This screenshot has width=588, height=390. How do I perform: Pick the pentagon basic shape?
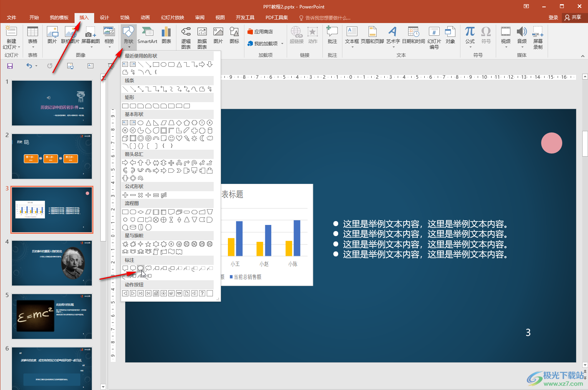click(187, 123)
